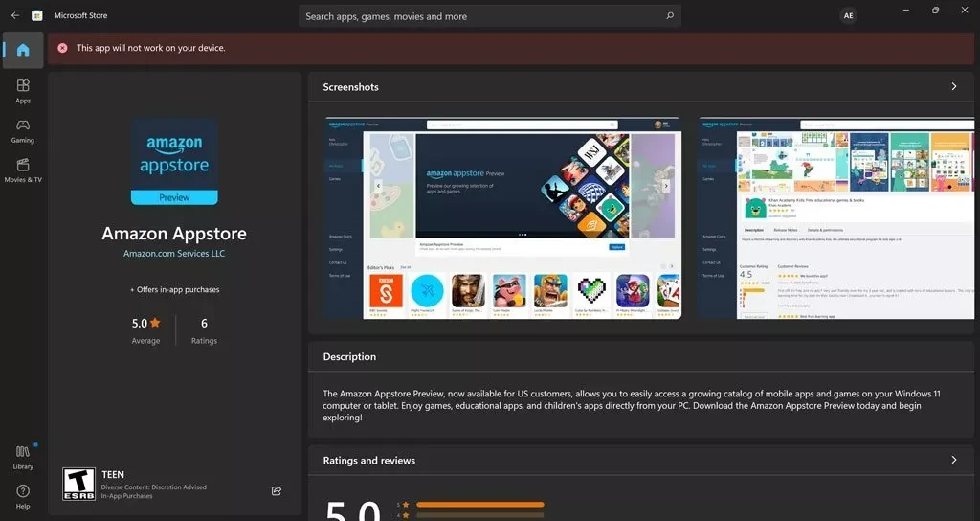Open the Apps section in sidebar
The height and width of the screenshot is (521, 980).
[23, 91]
